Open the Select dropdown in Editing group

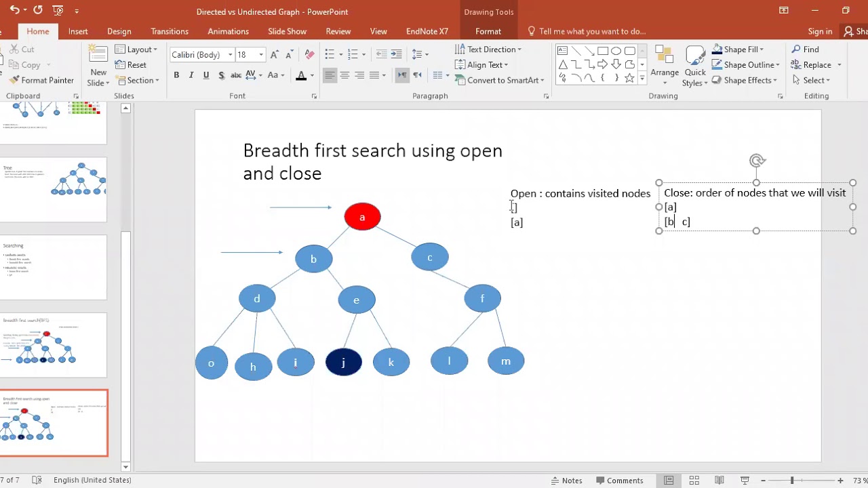pyautogui.click(x=811, y=80)
